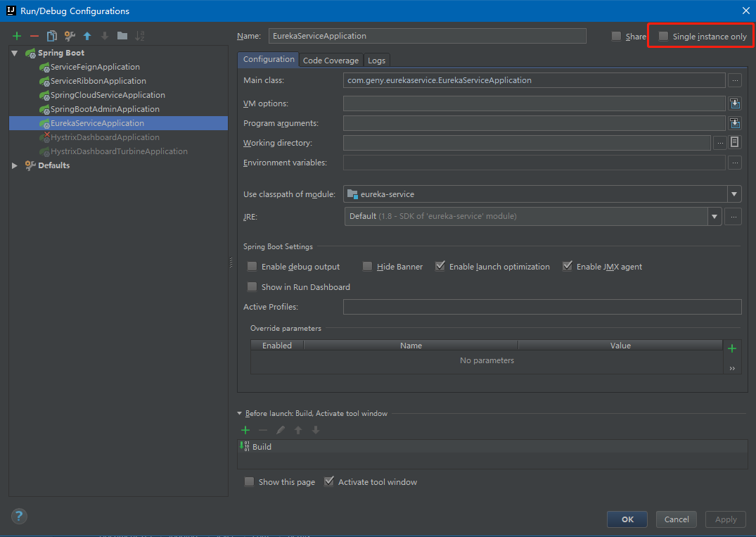Browse JRE ellipsis button

(x=733, y=217)
